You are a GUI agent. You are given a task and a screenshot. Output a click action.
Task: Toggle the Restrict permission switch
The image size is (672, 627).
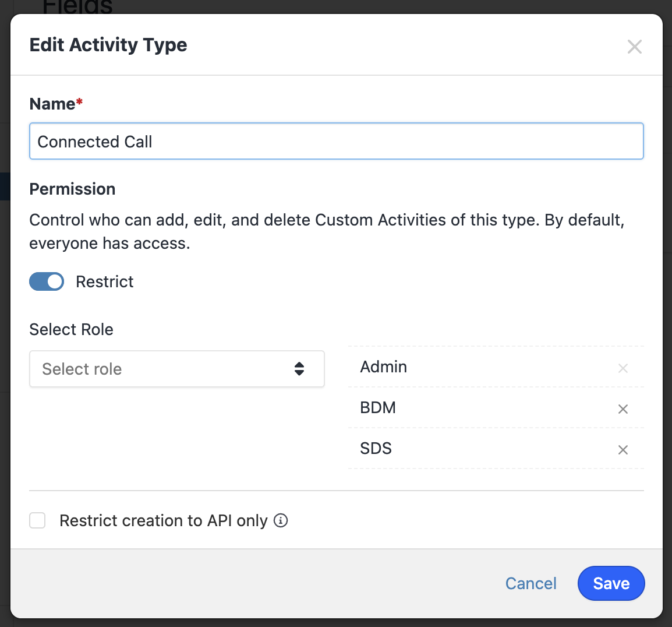coord(47,282)
